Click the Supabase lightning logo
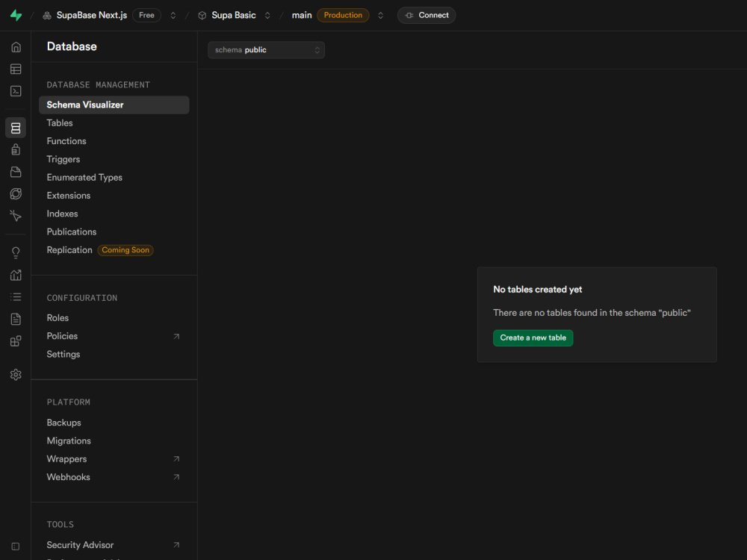 click(16, 15)
